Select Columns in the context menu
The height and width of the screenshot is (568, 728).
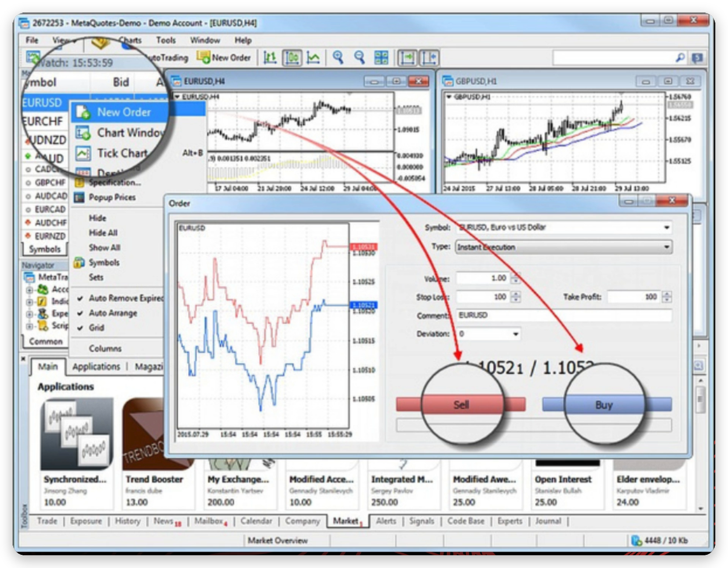[105, 349]
